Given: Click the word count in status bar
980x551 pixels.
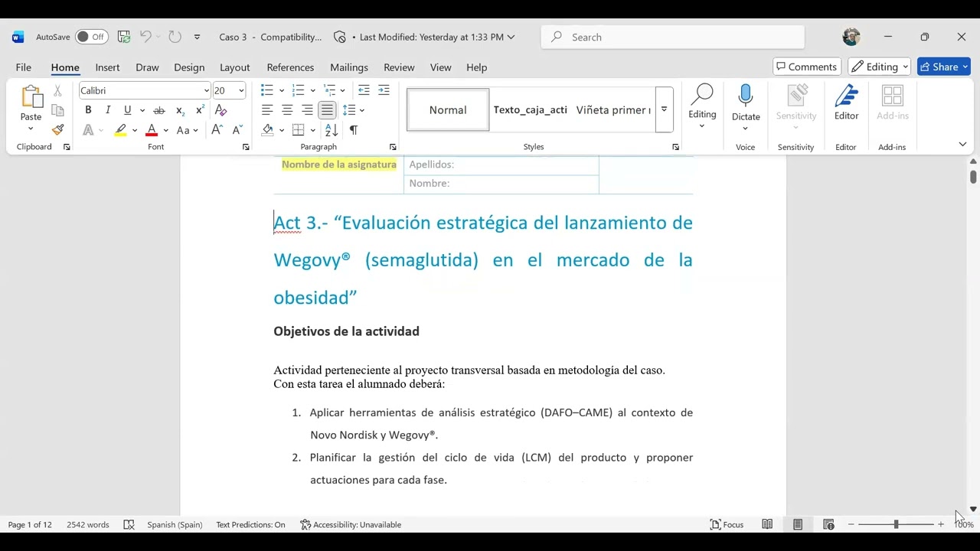Looking at the screenshot, I should tap(88, 524).
